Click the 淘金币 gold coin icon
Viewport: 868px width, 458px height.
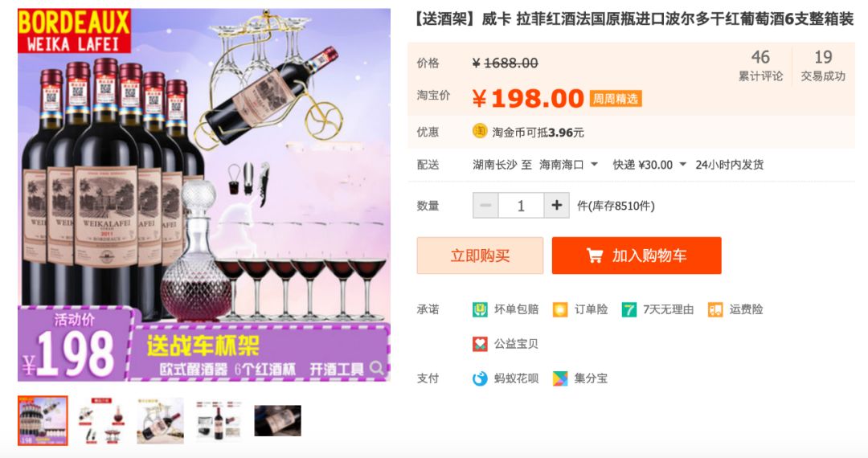click(479, 131)
